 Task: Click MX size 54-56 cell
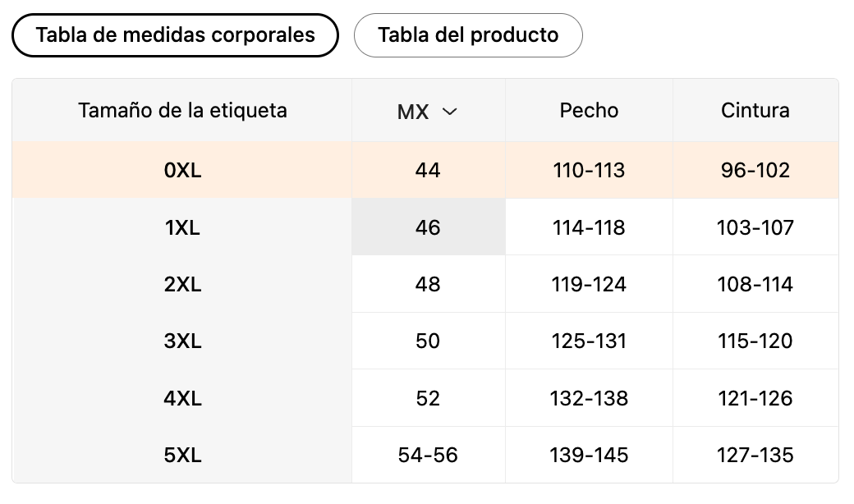click(x=428, y=455)
